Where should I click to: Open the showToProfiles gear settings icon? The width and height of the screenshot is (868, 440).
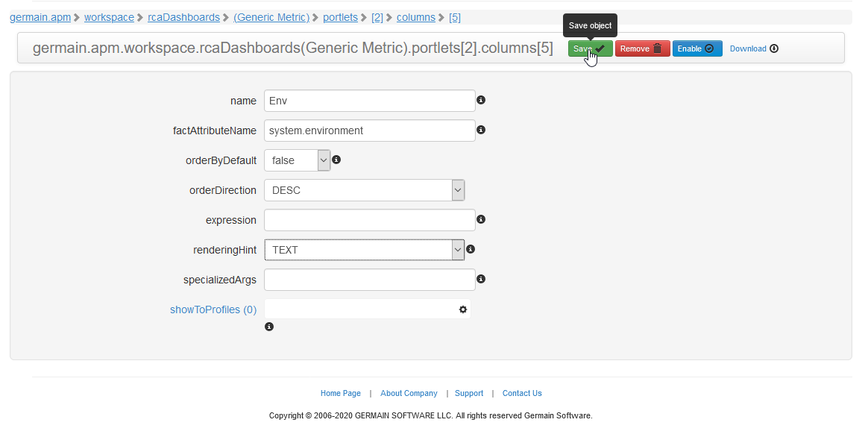coord(463,309)
